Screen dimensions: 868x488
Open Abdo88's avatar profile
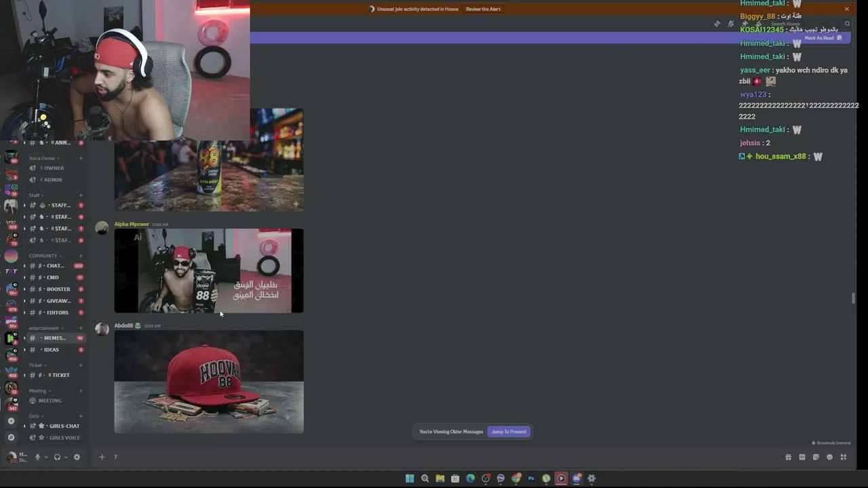[102, 329]
